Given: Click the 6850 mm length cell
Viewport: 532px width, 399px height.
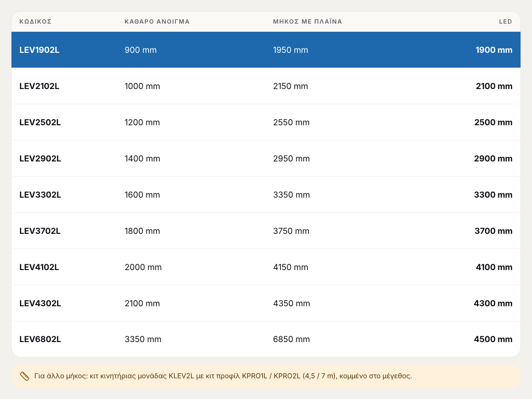Looking at the screenshot, I should tap(291, 339).
